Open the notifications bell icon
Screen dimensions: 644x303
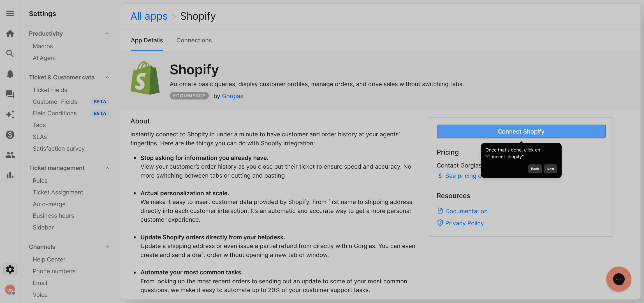pos(10,74)
